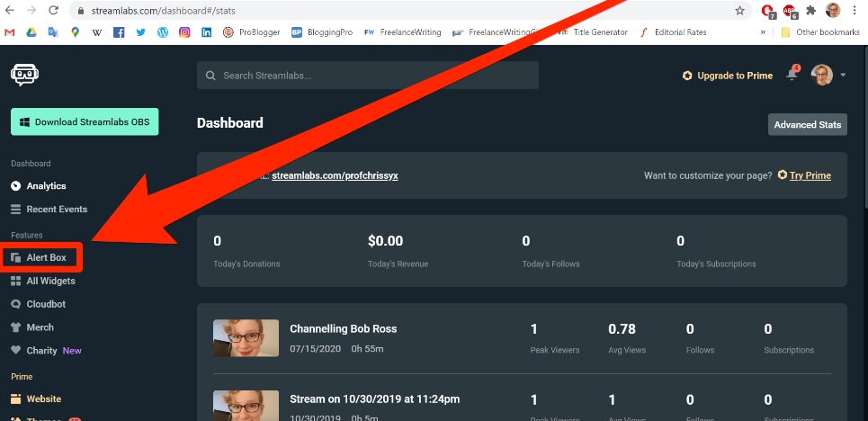Click the browser address bar

[409, 11]
